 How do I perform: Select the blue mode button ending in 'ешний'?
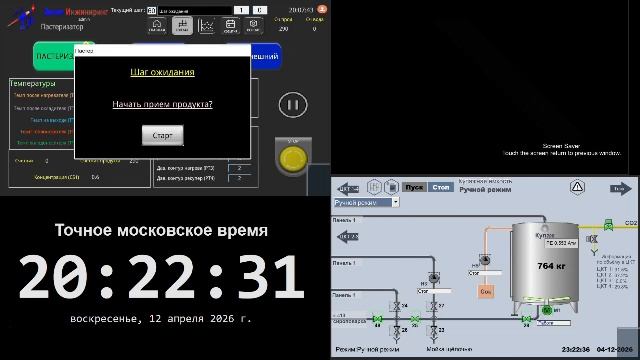(266, 56)
